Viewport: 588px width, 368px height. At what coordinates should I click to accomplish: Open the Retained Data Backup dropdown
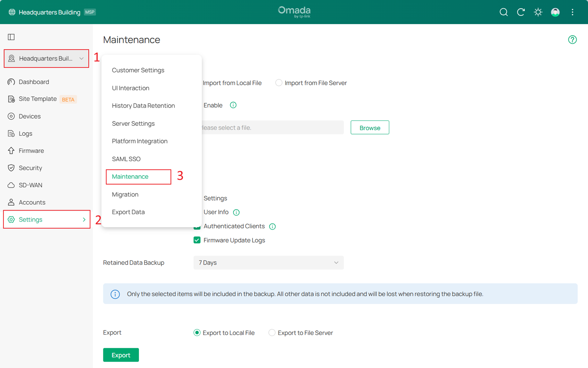[268, 263]
